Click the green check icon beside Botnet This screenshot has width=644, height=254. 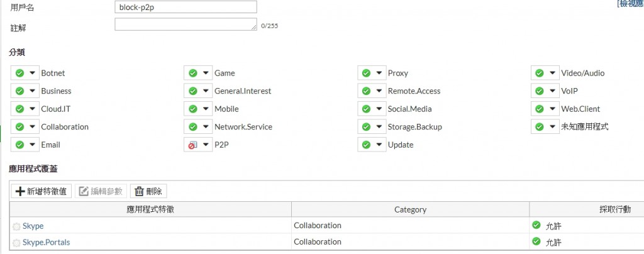tap(19, 73)
